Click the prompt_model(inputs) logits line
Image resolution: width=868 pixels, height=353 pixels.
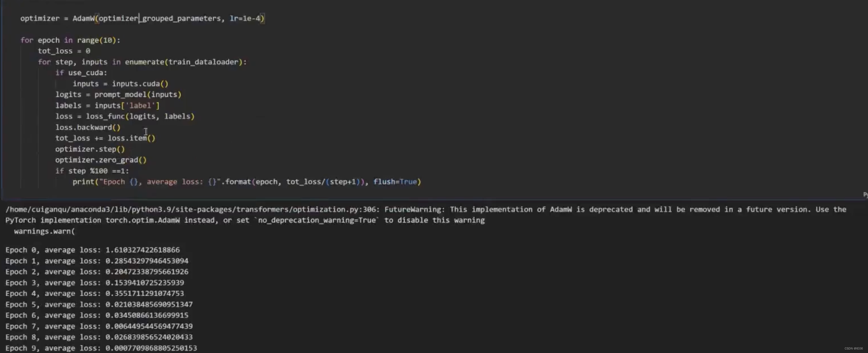click(x=118, y=94)
